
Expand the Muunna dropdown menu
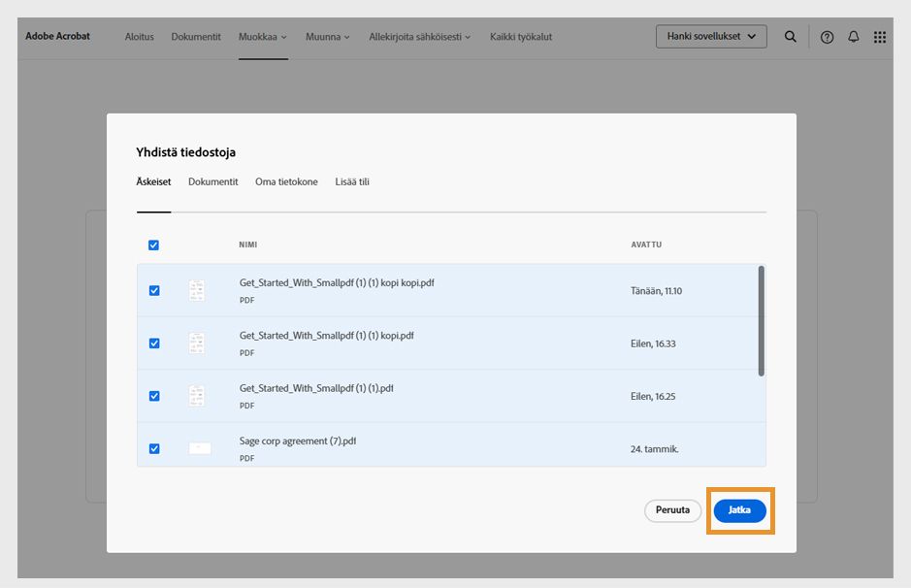[x=328, y=37]
